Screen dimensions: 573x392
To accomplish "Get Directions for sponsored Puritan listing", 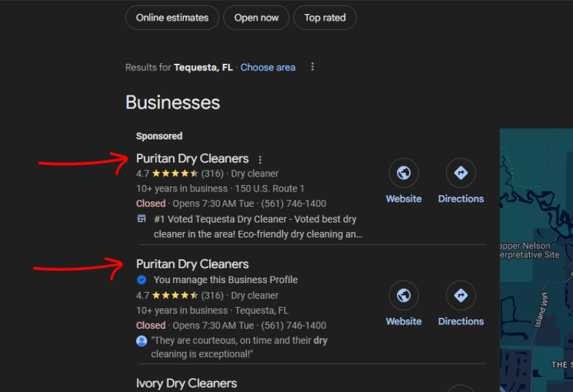I will (x=461, y=173).
